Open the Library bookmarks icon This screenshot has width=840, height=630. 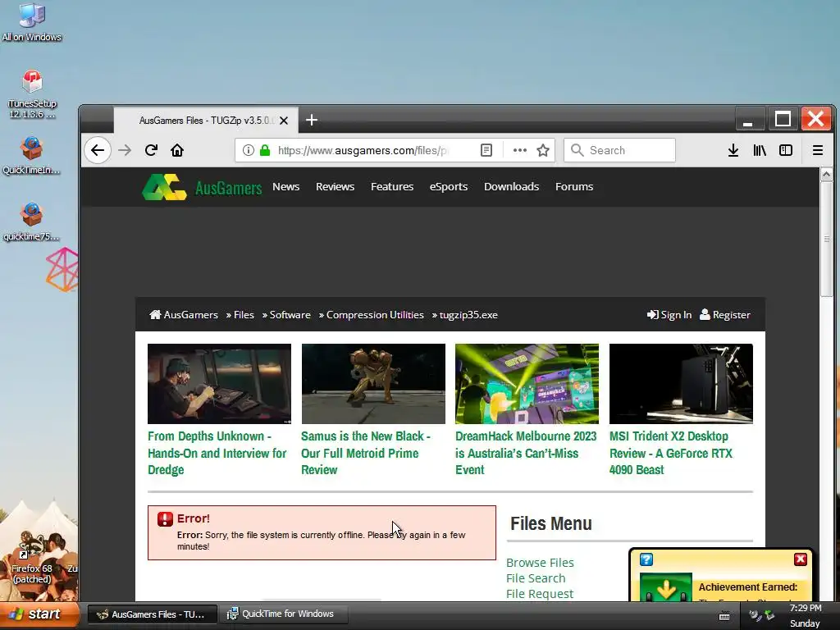coord(760,151)
